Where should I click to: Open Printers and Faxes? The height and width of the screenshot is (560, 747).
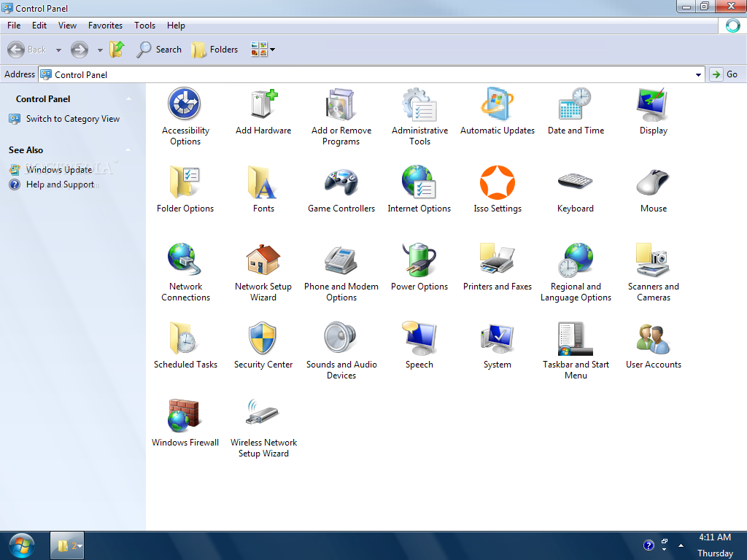pos(498,267)
